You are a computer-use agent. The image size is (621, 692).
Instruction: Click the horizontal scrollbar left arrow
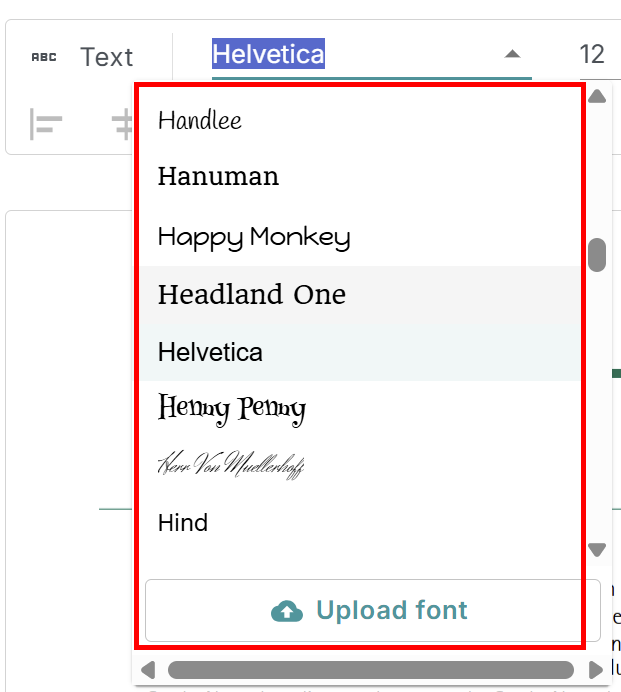click(148, 669)
